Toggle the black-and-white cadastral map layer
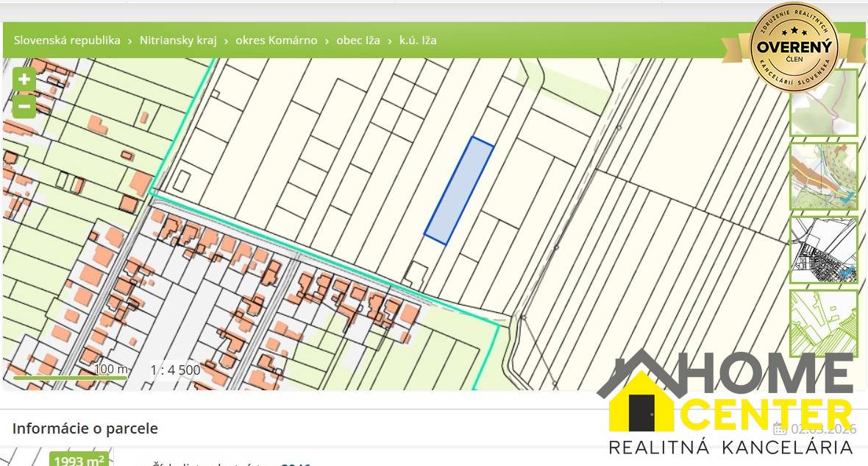This screenshot has width=868, height=466. pos(823,250)
